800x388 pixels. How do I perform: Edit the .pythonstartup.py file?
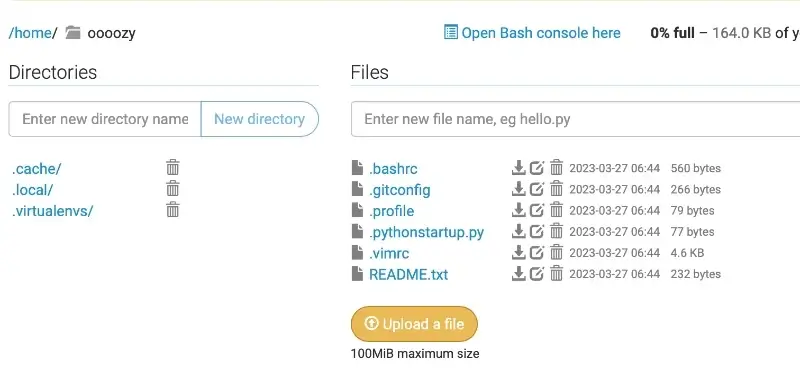(537, 231)
